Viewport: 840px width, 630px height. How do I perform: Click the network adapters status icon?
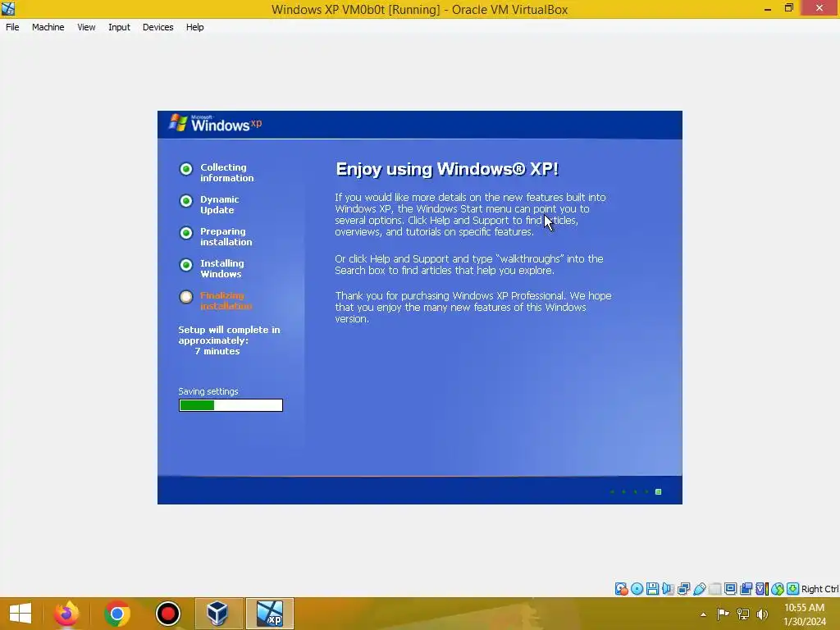coord(683,589)
